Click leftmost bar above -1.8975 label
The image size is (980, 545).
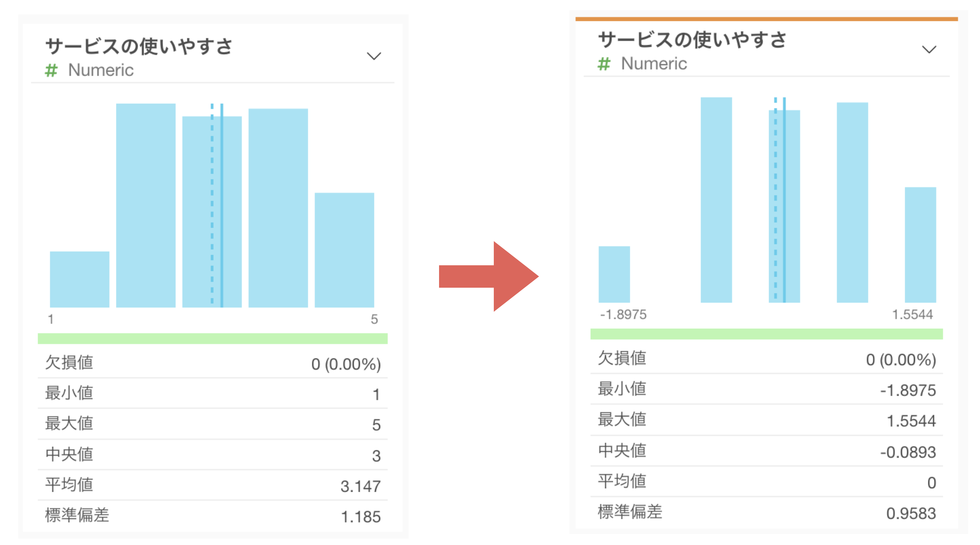pos(614,274)
